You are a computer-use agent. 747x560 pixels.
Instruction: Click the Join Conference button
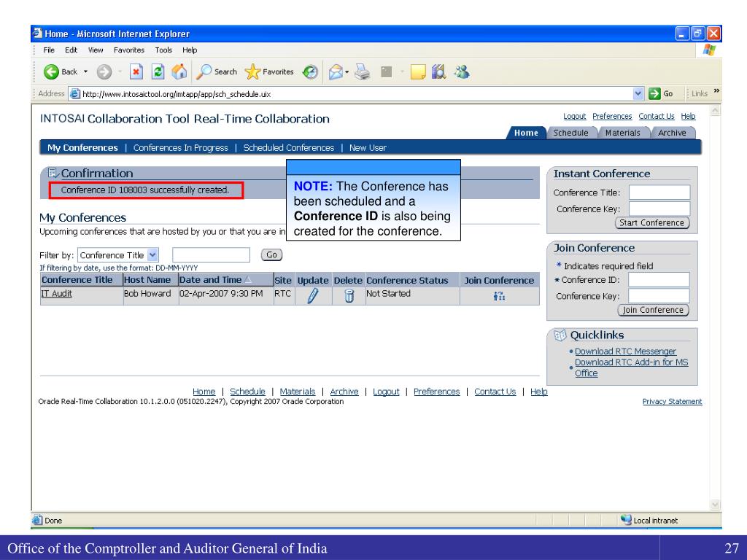[653, 310]
